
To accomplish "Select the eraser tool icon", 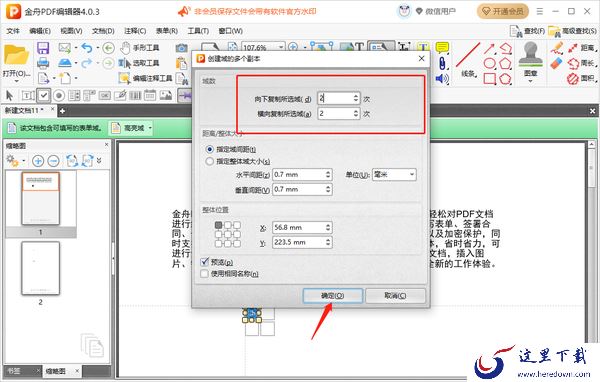I will [x=557, y=63].
